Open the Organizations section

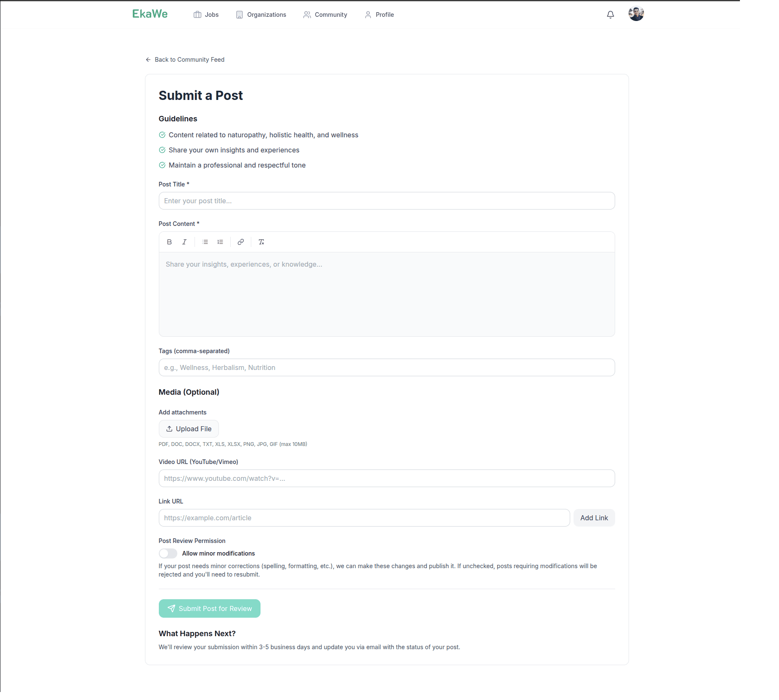266,14
